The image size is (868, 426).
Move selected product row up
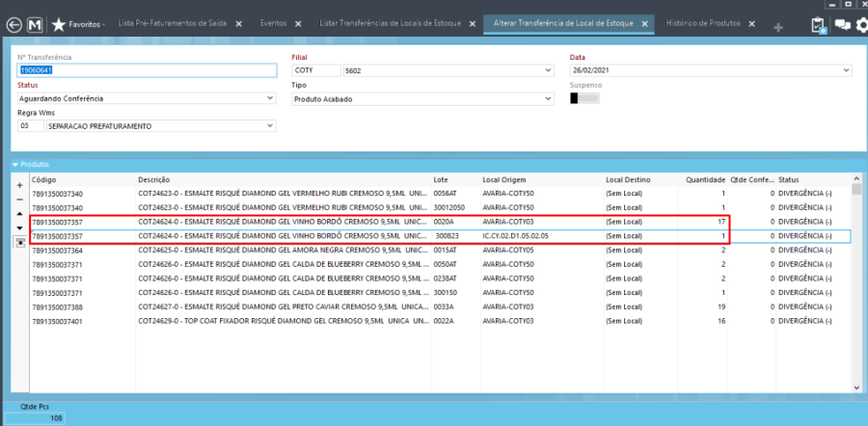tap(20, 213)
